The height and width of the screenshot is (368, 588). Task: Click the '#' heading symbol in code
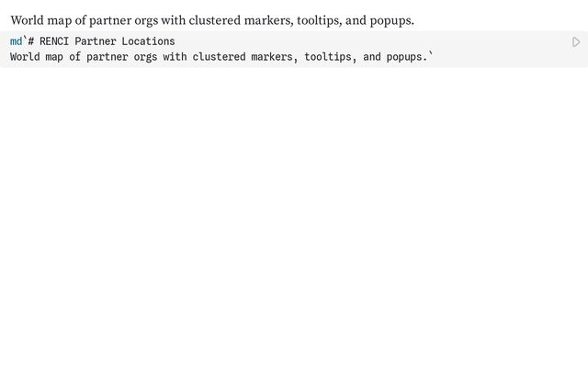click(31, 41)
